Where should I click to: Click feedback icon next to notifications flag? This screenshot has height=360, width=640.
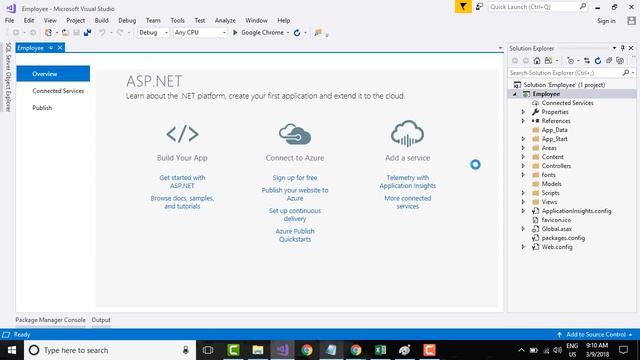(480, 7)
